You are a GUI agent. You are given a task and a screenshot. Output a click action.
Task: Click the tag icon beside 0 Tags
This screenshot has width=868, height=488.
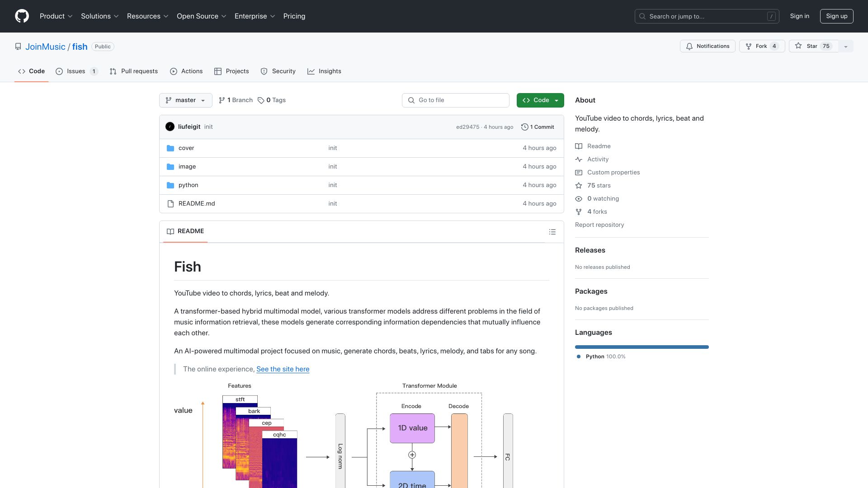click(261, 100)
